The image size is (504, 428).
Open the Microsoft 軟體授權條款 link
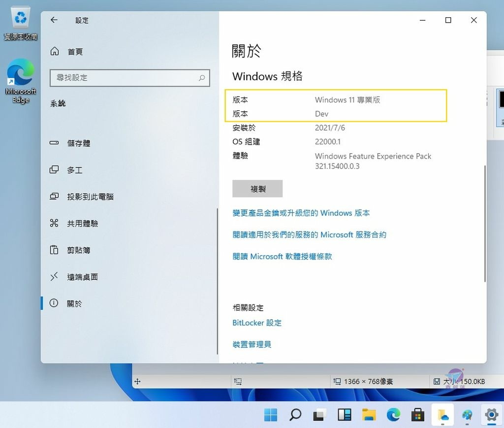(282, 256)
